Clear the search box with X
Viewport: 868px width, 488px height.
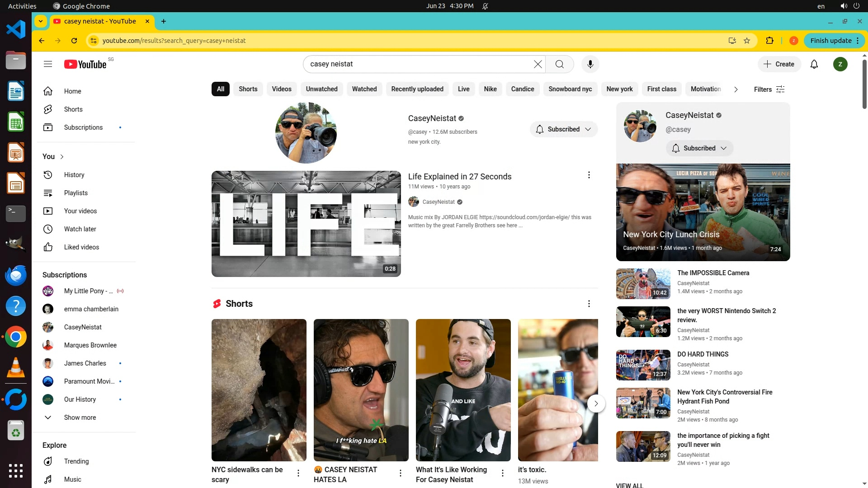[538, 64]
